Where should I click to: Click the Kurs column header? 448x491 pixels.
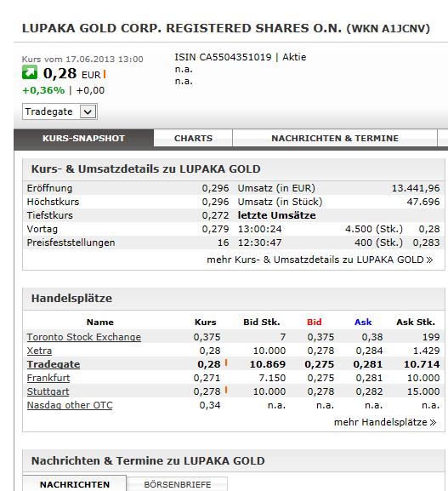[x=205, y=323]
